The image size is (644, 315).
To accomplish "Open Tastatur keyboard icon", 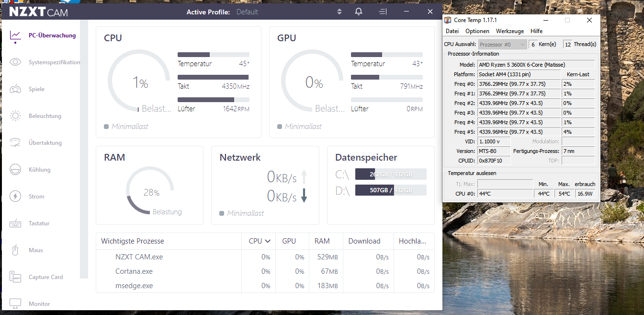I will point(15,223).
